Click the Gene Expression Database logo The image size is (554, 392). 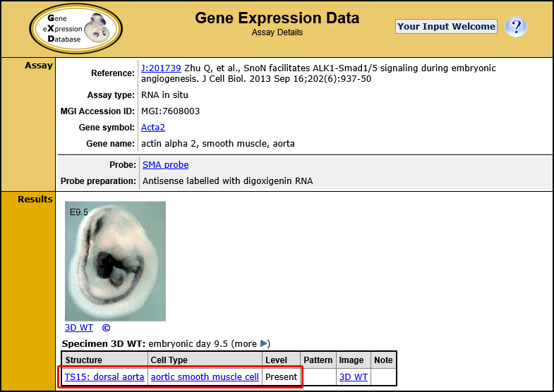[x=76, y=28]
